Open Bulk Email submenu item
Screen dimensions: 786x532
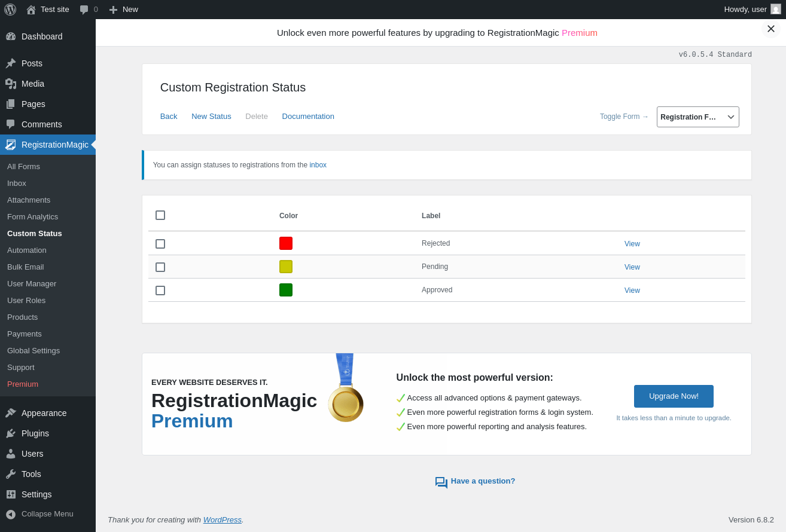[26, 267]
